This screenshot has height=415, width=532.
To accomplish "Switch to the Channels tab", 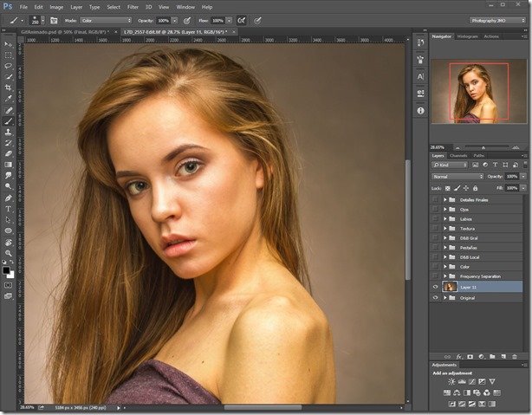I will pos(458,156).
